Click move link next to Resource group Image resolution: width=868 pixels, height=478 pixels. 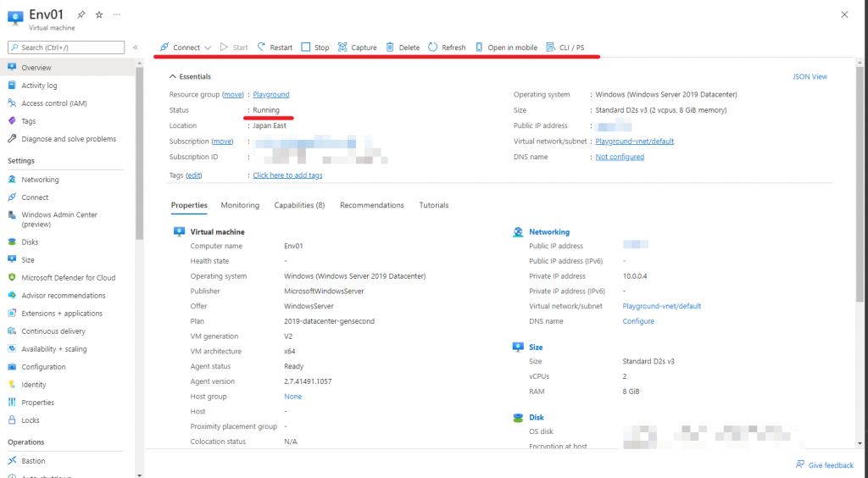click(x=233, y=95)
